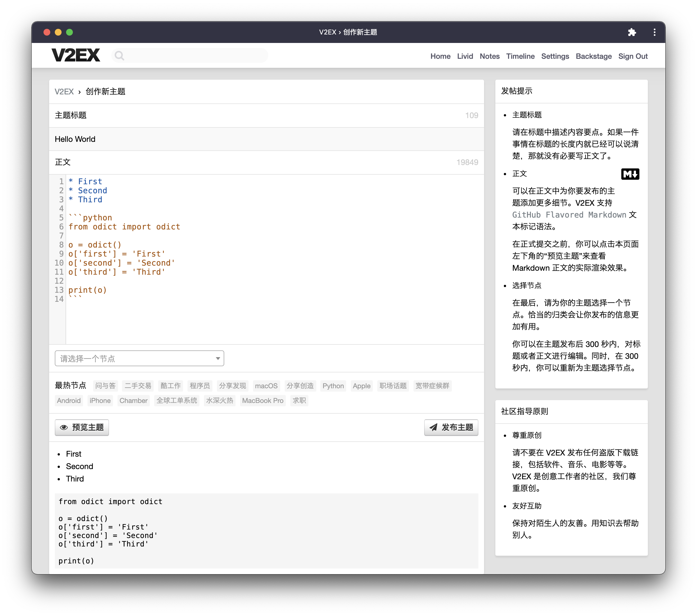
Task: Select the MacBook Pro hot node
Action: (263, 400)
